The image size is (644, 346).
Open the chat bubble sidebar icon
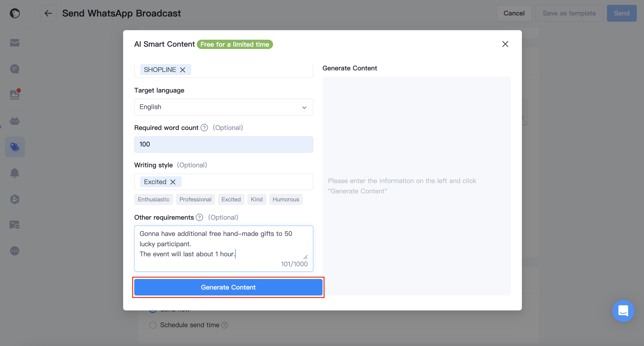point(15,69)
